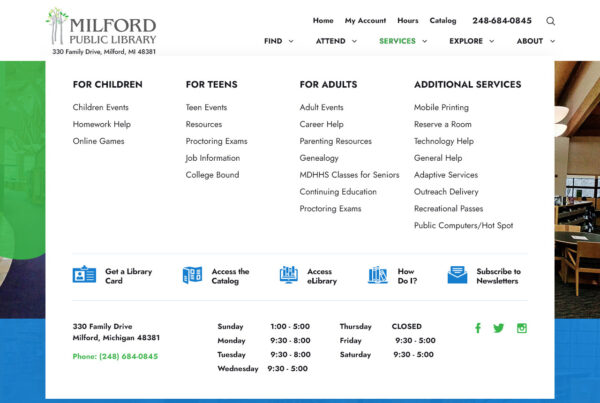This screenshot has width=600, height=403.
Task: Open Teen Events
Action: (206, 107)
